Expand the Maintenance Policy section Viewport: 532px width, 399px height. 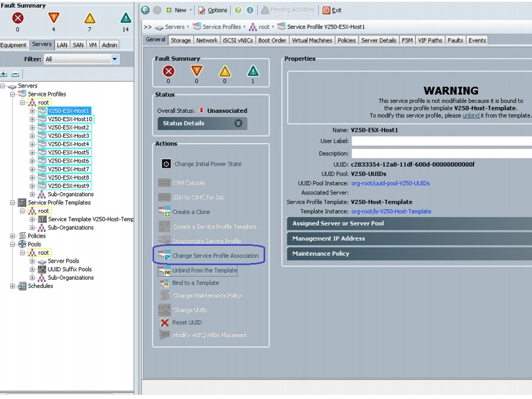coord(409,254)
